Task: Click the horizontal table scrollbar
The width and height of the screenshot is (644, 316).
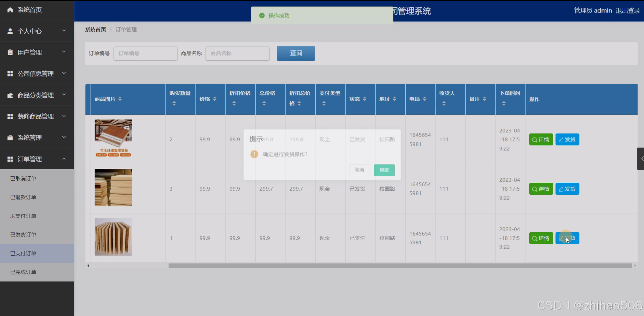Action: tap(400, 266)
